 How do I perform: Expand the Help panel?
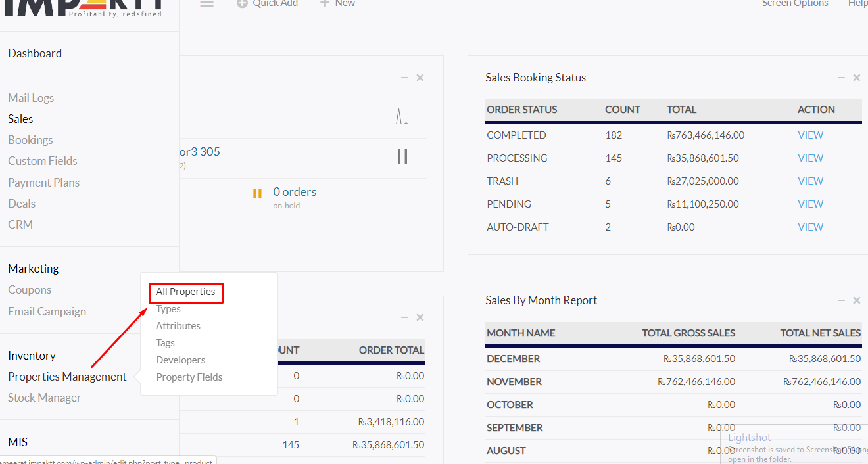(857, 3)
